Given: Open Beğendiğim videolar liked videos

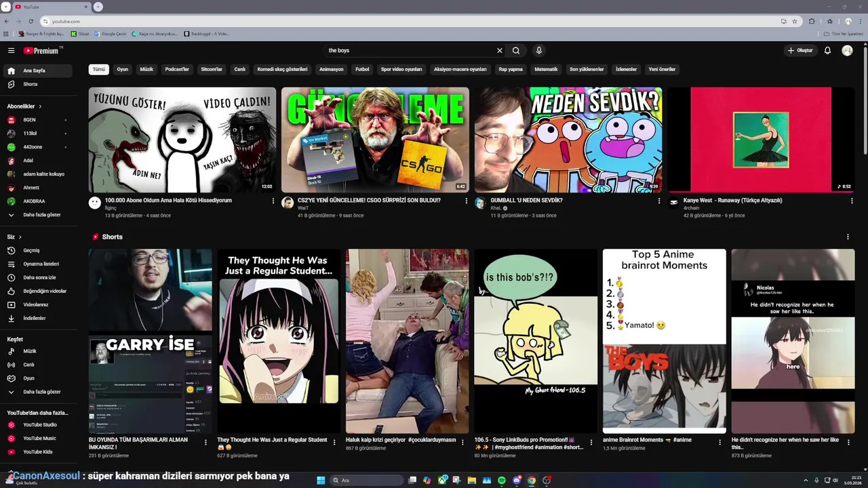Looking at the screenshot, I should tap(39, 291).
